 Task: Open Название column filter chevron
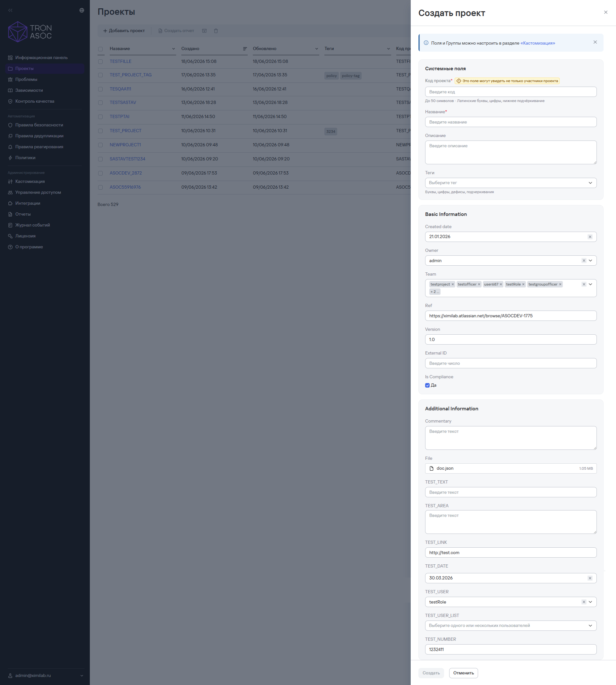(x=173, y=49)
